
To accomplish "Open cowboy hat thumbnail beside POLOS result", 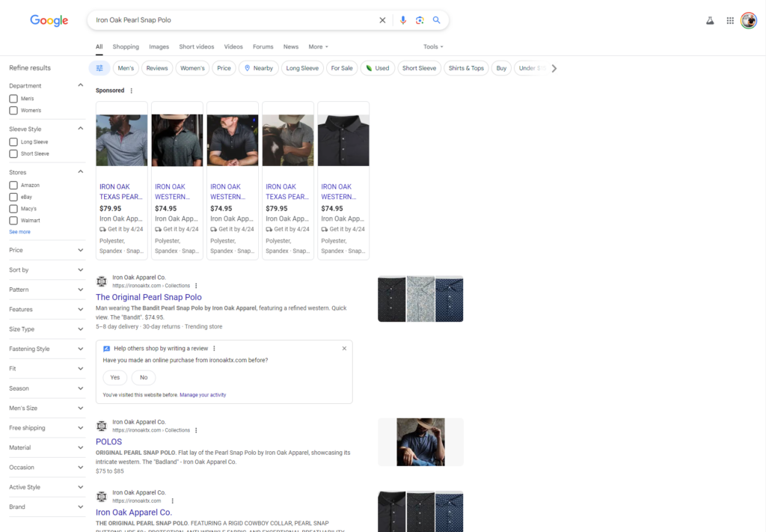I will point(420,442).
